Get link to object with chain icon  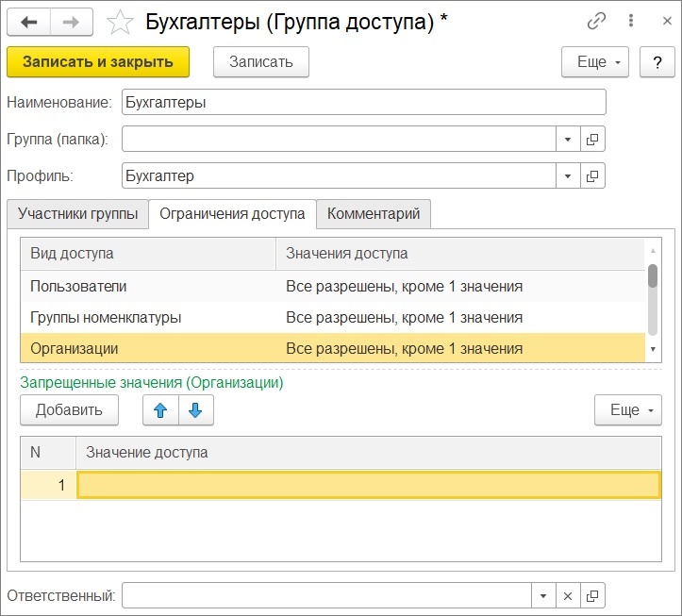(596, 21)
